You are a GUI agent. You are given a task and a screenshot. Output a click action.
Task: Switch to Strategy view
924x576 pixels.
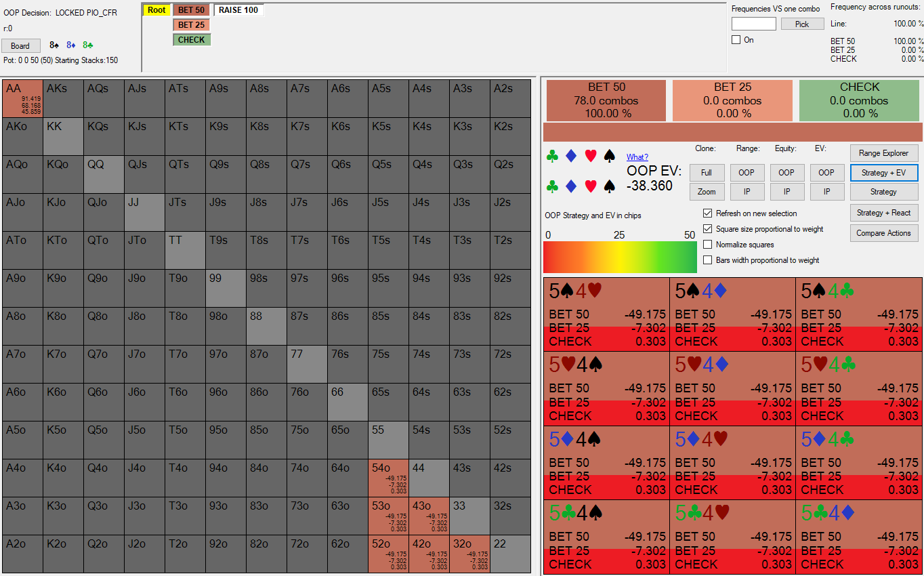tap(884, 192)
